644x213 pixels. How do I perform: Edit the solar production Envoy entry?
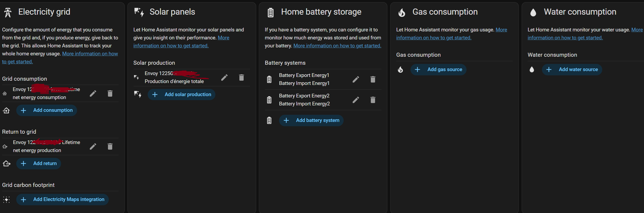(x=224, y=77)
